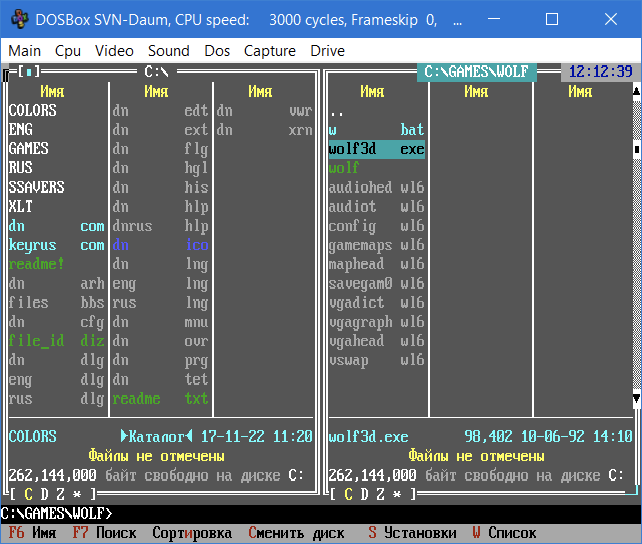Select wolf3d.exe file
Image resolution: width=642 pixels, height=544 pixels.
377,149
